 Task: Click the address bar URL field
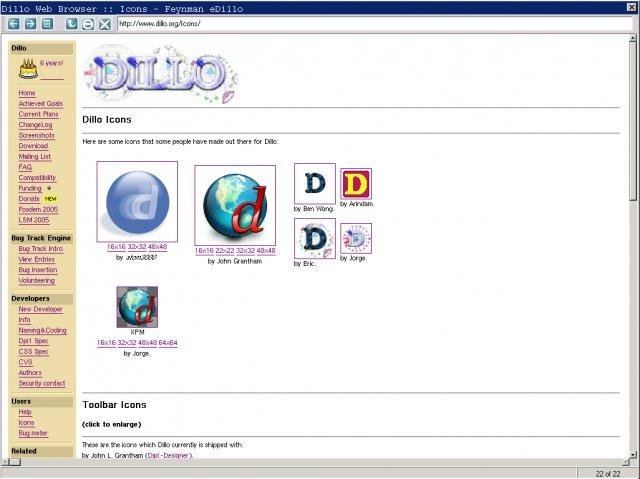375,24
